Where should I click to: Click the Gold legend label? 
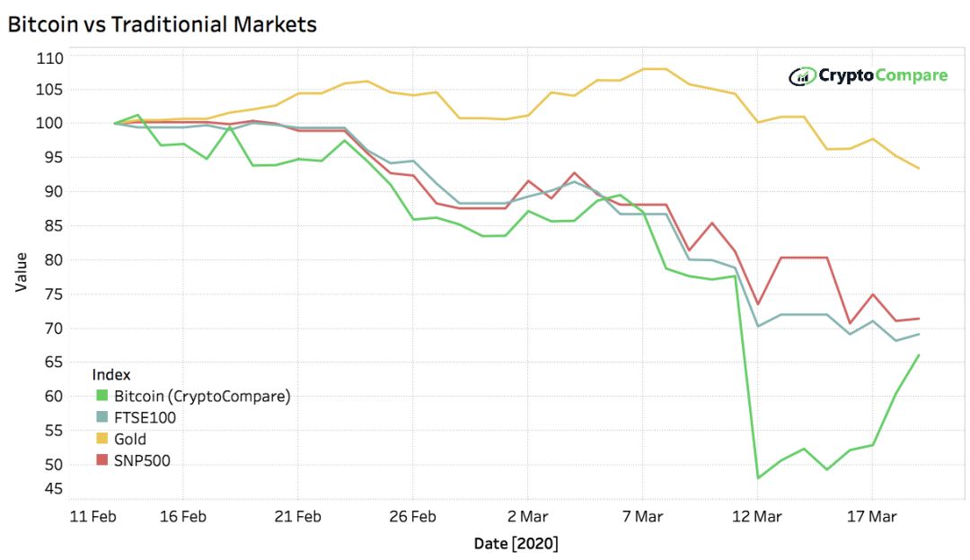[130, 440]
